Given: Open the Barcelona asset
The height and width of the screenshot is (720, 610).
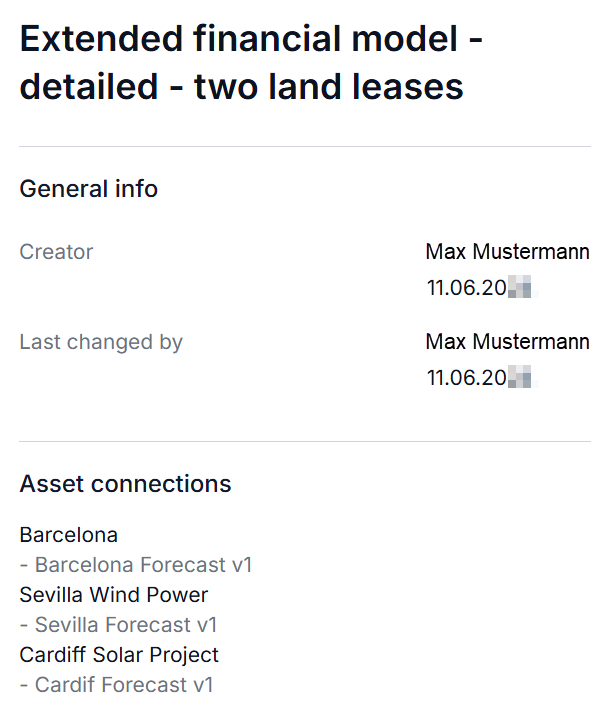Looking at the screenshot, I should (69, 535).
